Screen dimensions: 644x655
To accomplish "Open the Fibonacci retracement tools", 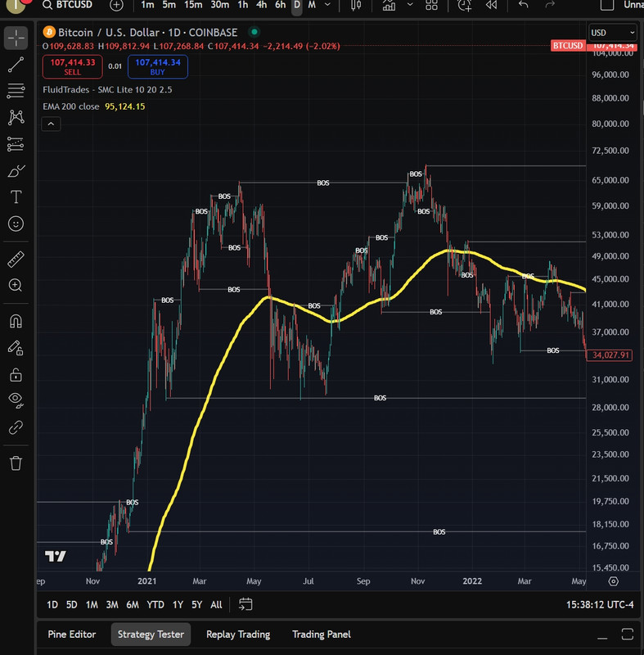I will click(16, 91).
